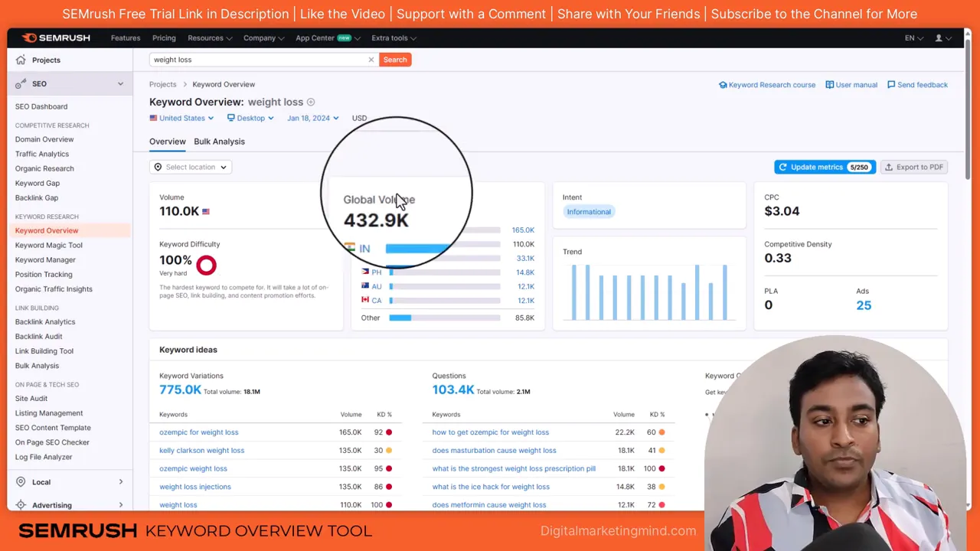Click the refresh icon on Update metrics button
This screenshot has width=980, height=551.
click(782, 167)
